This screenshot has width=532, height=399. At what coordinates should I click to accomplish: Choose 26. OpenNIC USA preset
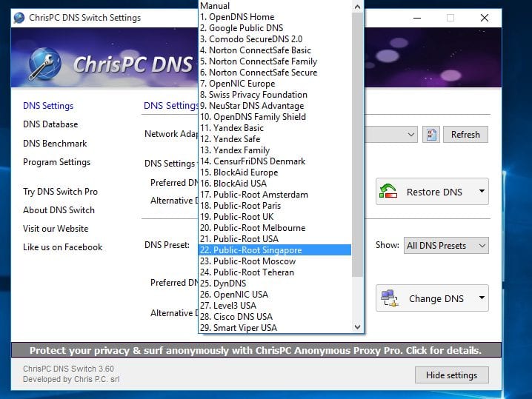click(274, 295)
